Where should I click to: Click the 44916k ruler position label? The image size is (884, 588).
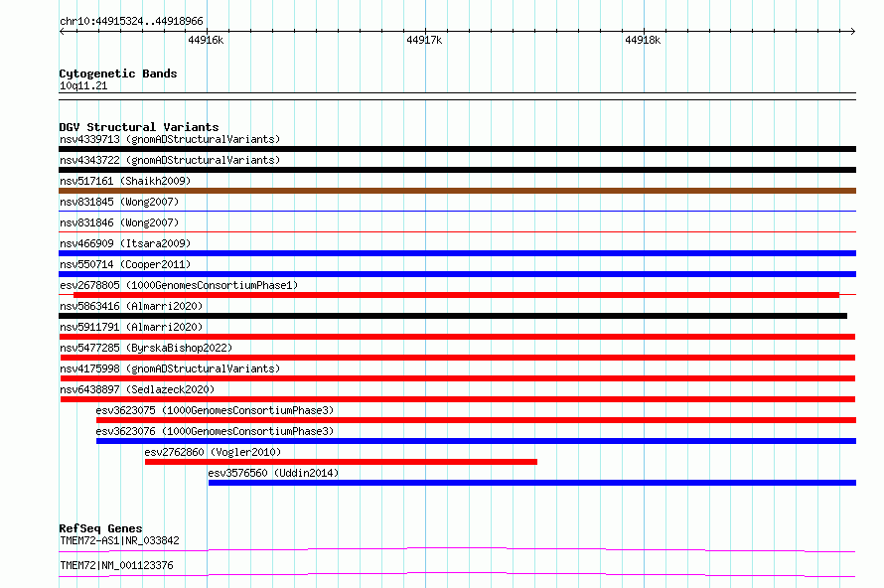coord(206,40)
